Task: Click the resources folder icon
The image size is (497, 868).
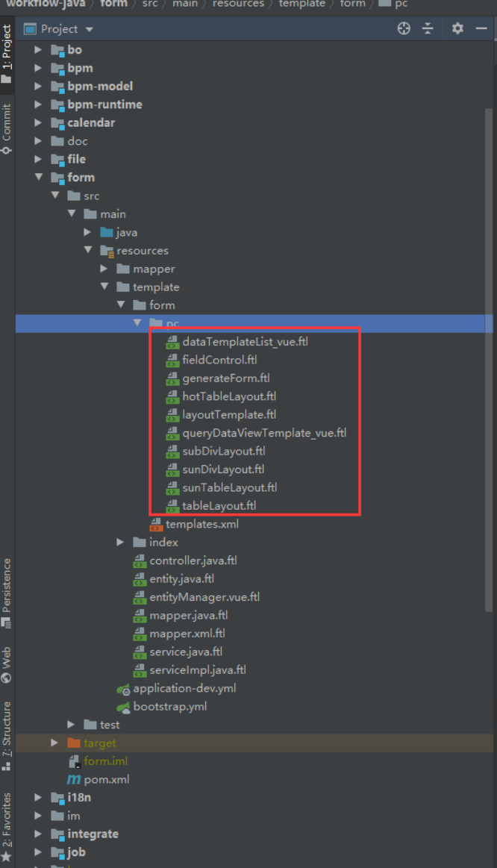Action: coord(107,251)
